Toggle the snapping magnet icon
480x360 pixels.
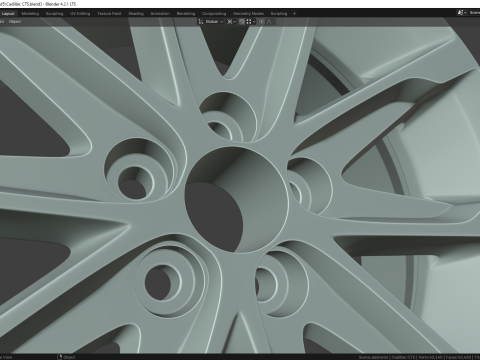(242, 22)
